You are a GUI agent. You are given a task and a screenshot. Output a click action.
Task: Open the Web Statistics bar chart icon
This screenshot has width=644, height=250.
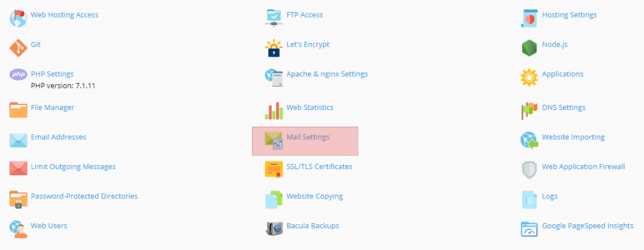click(274, 111)
